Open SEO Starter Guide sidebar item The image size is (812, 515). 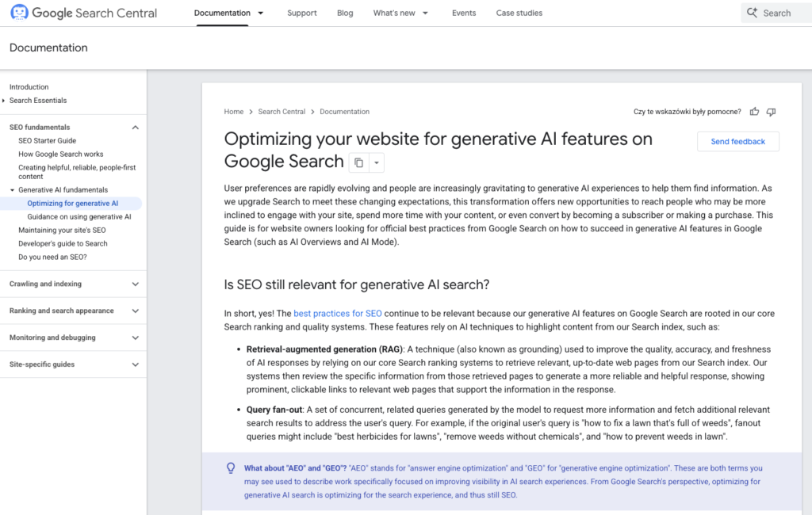[47, 141]
